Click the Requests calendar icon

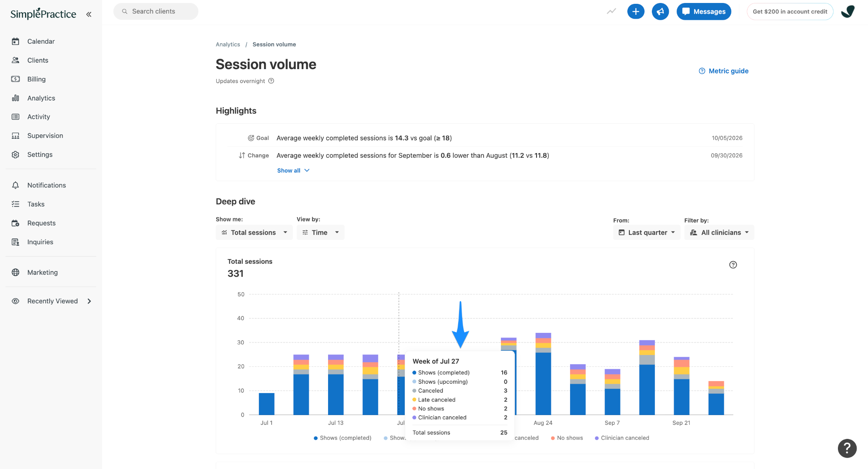16,223
